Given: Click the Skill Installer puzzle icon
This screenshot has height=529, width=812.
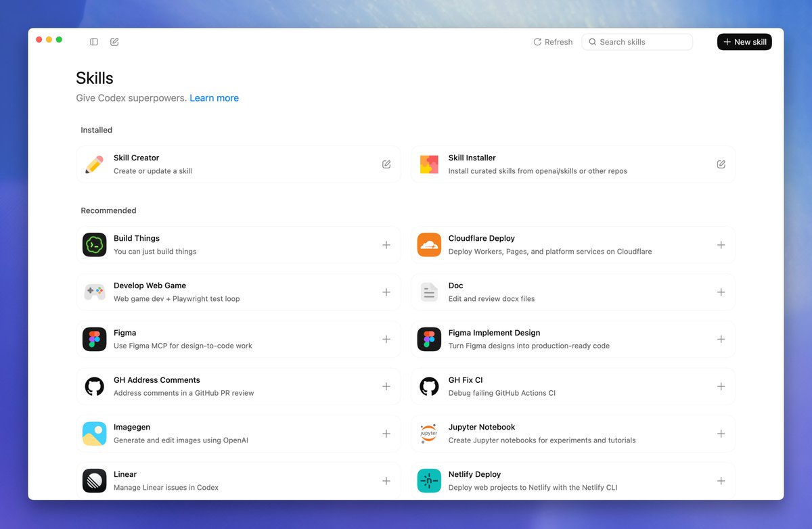Looking at the screenshot, I should tap(429, 164).
